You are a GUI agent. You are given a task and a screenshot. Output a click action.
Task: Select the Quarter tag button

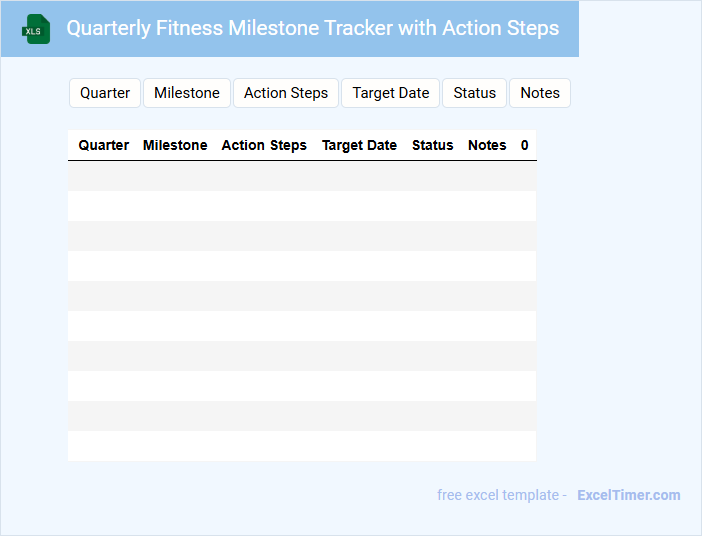pyautogui.click(x=105, y=93)
